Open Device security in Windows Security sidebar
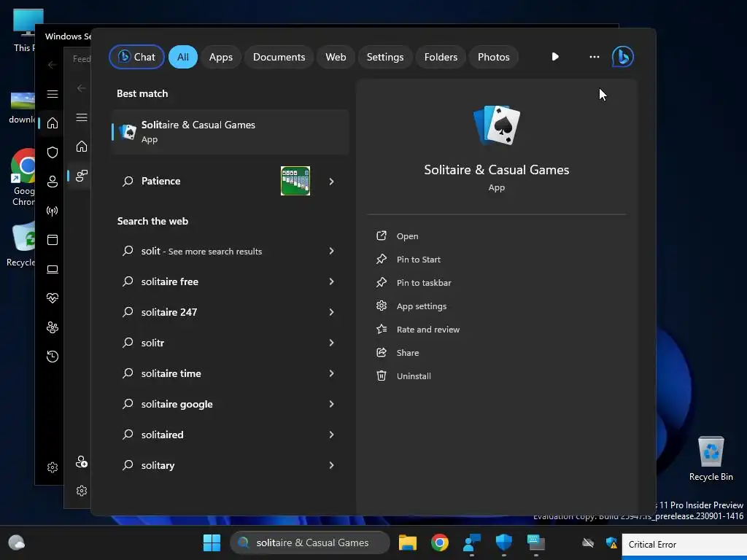Image resolution: width=747 pixels, height=560 pixels. (53, 269)
